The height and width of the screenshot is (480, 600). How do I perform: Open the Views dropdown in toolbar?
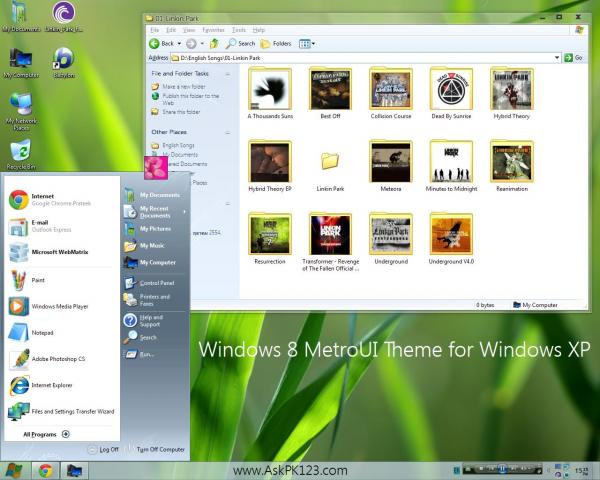pos(307,44)
